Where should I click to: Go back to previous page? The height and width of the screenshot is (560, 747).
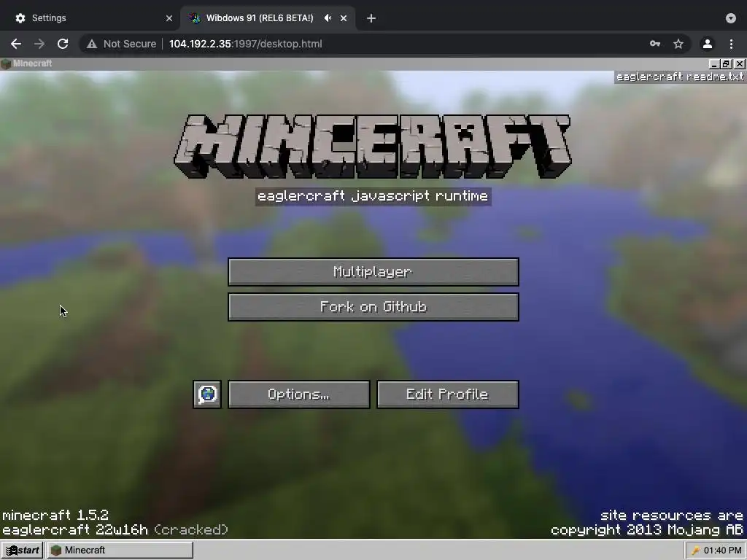coord(16,44)
